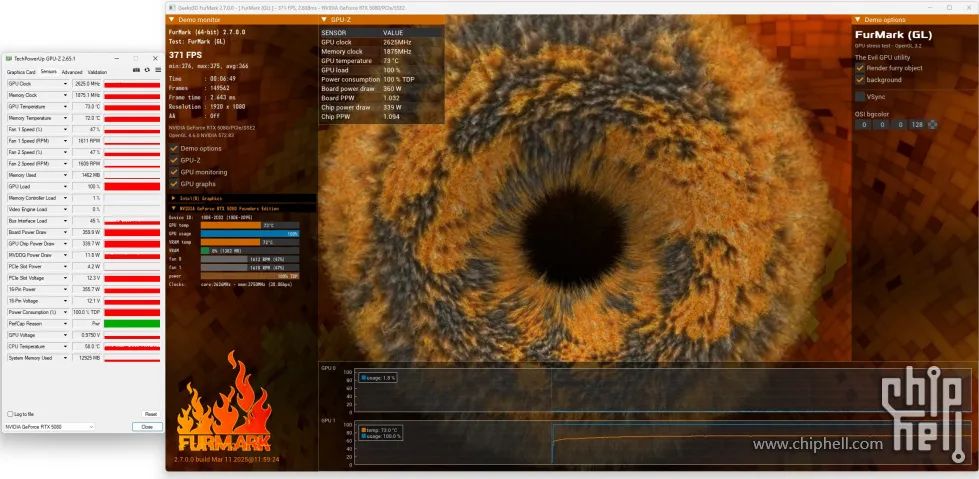Open the Validation tab in GPU-Z
Screen dimensions: 979x479
97,72
